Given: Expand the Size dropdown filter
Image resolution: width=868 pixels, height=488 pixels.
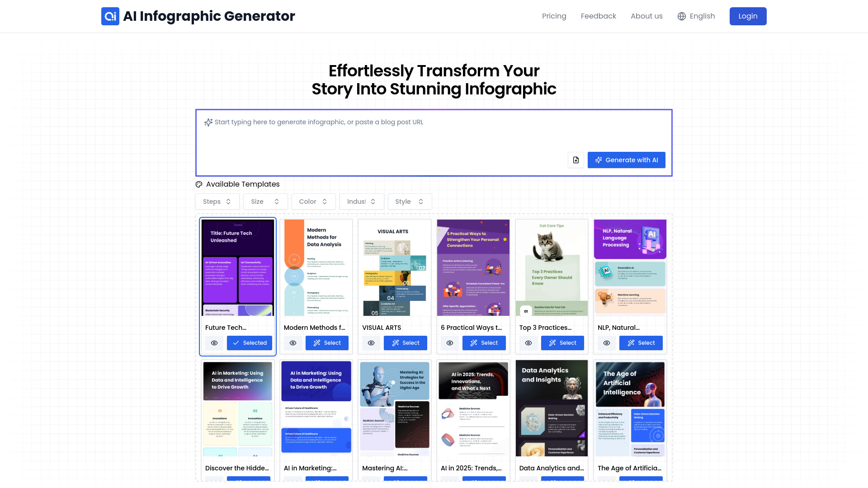Looking at the screenshot, I should tap(265, 202).
